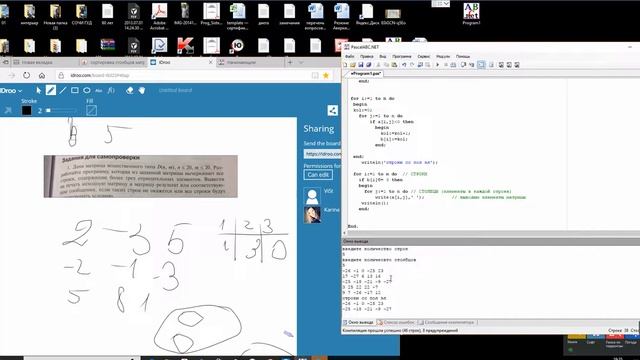640x360 pixels.
Task: Select the ellipse shape tool in IDroo
Action: 87,90
